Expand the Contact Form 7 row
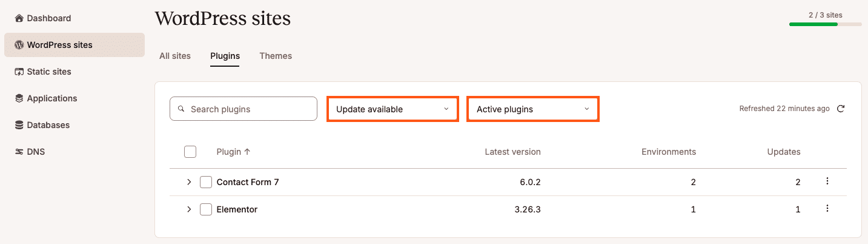 tap(189, 182)
